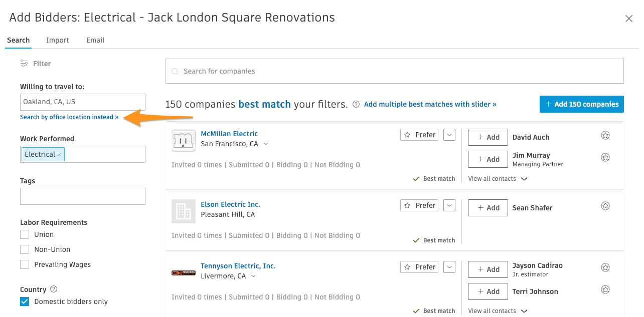This screenshot has width=644, height=317.
Task: Open Search by office location instead link
Action: point(69,117)
